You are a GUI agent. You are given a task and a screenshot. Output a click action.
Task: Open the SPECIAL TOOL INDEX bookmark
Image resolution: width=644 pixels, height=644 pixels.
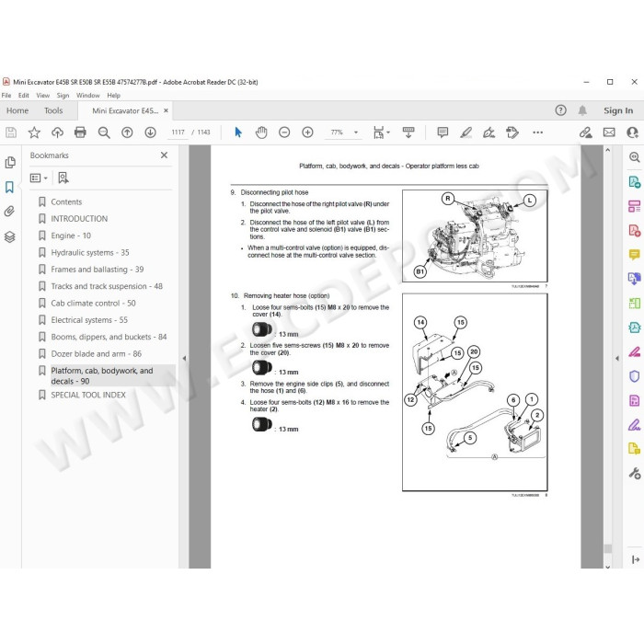[x=88, y=395]
